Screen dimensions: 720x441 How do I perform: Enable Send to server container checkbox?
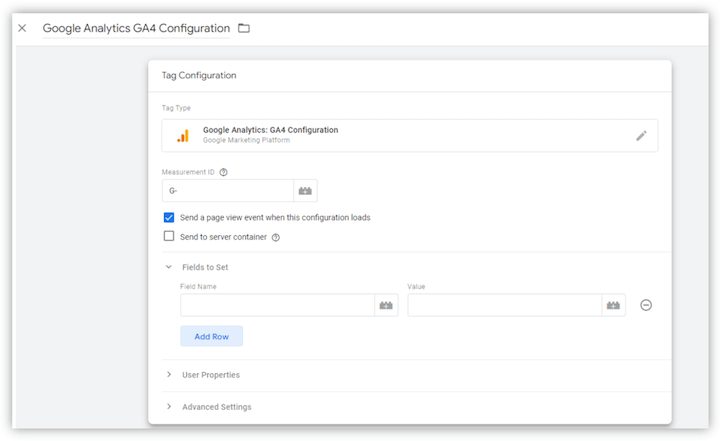[169, 236]
